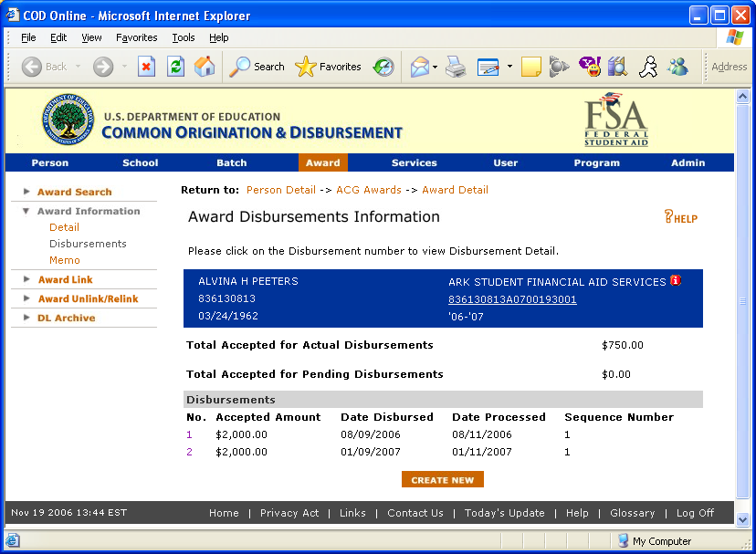Click the Refresh page icon
Screen dimensions: 756x554
[x=175, y=67]
